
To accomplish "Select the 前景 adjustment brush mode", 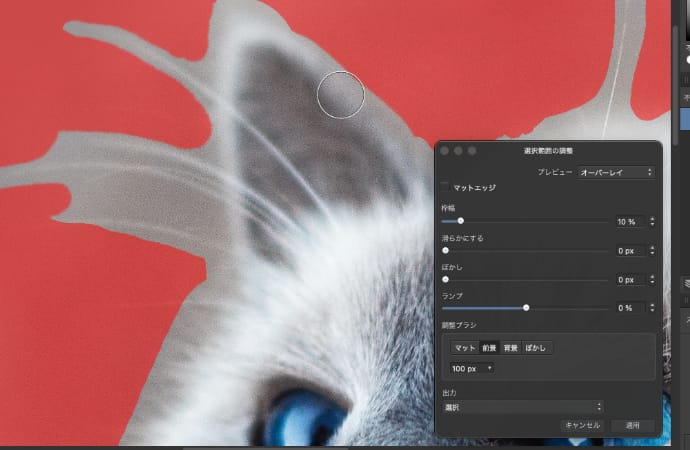I will point(489,348).
